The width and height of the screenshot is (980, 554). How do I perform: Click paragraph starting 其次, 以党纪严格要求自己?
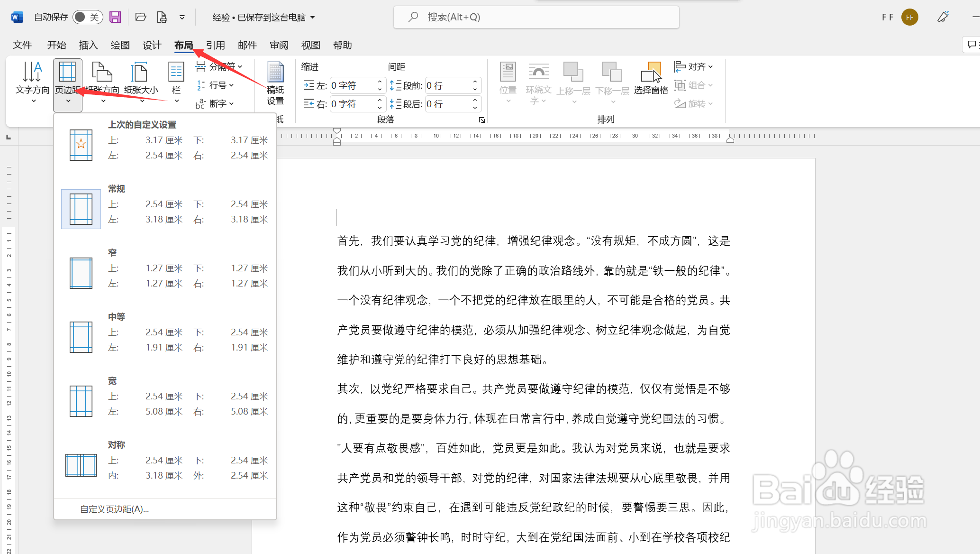pyautogui.click(x=534, y=389)
